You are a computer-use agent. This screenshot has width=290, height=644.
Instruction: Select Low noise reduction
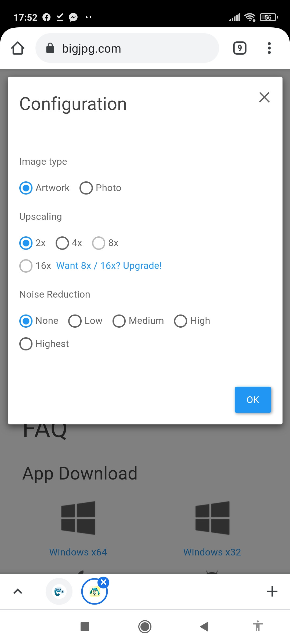[x=75, y=321]
